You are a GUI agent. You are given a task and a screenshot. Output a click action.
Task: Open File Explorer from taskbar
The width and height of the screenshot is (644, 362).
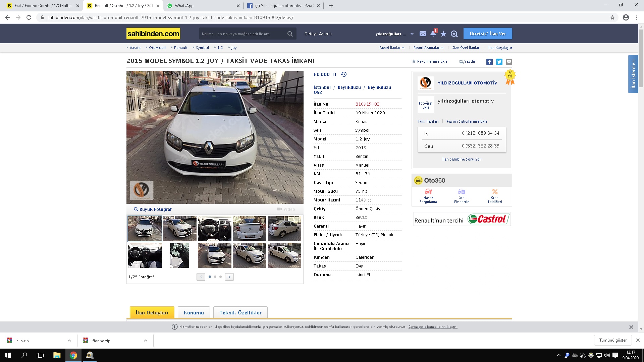point(57,355)
